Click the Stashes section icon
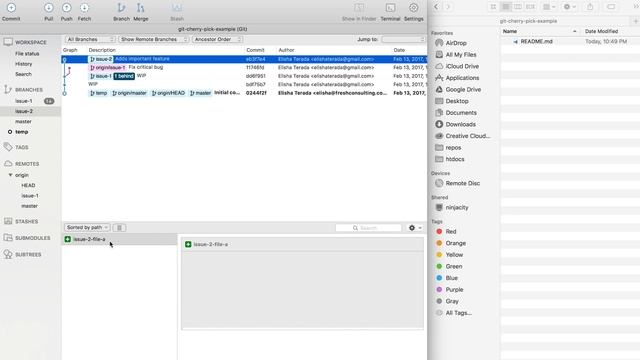This screenshot has height=360, width=640. point(8,221)
